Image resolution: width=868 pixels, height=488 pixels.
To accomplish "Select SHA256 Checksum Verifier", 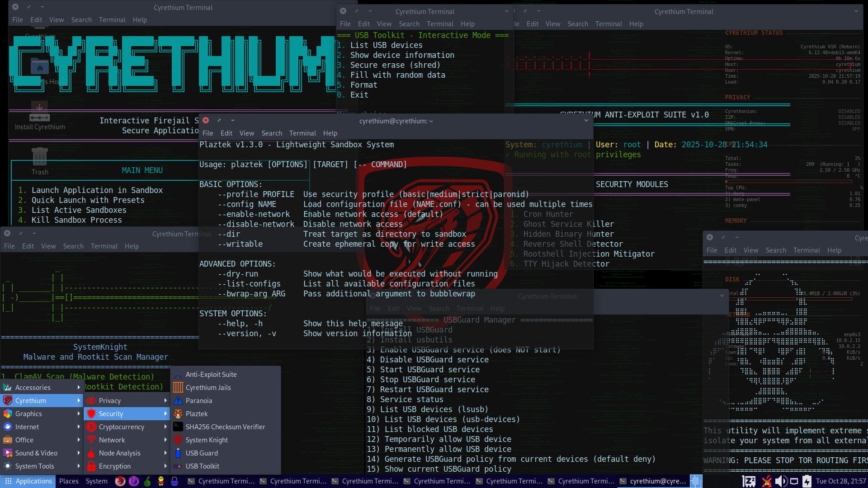I will [225, 427].
